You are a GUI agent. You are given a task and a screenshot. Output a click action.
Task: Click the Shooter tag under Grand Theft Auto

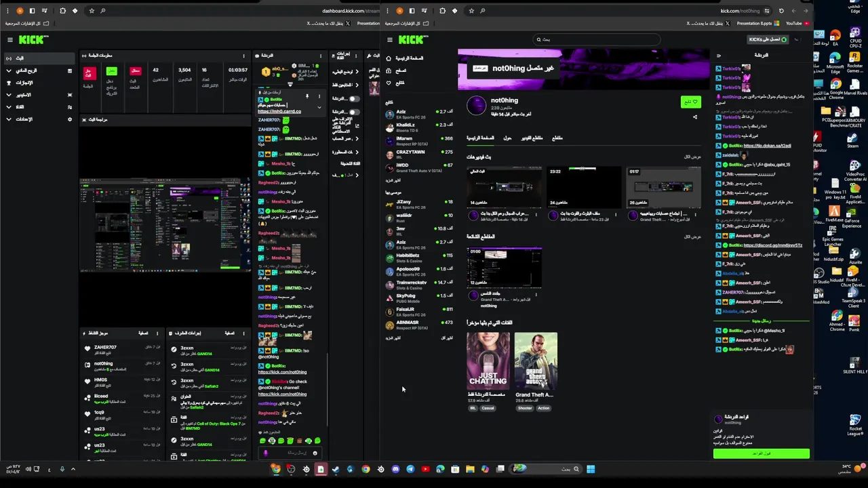pos(525,408)
